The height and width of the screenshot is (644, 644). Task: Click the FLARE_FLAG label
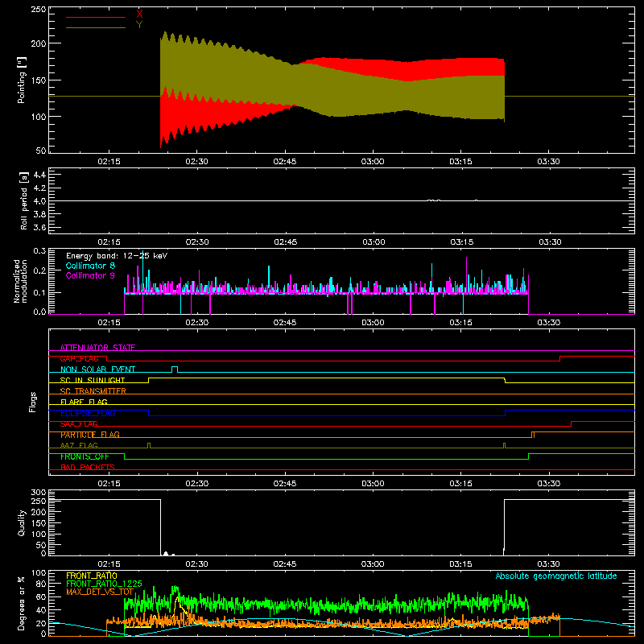tap(84, 402)
